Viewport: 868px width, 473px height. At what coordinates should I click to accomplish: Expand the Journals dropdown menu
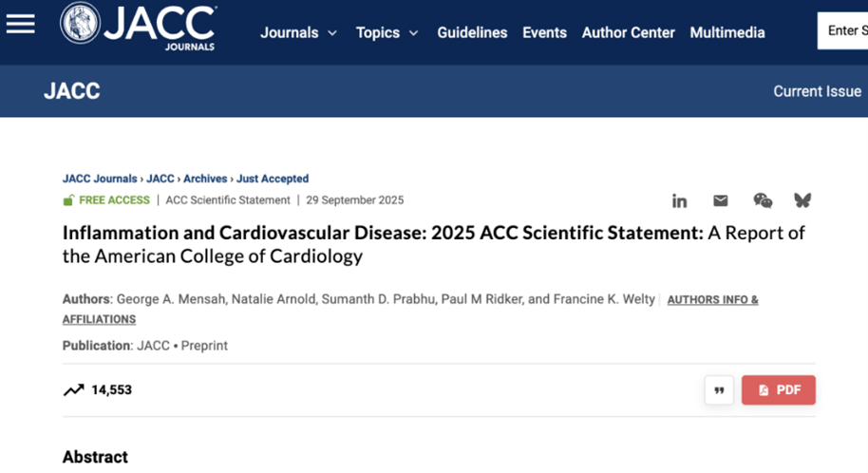point(298,32)
